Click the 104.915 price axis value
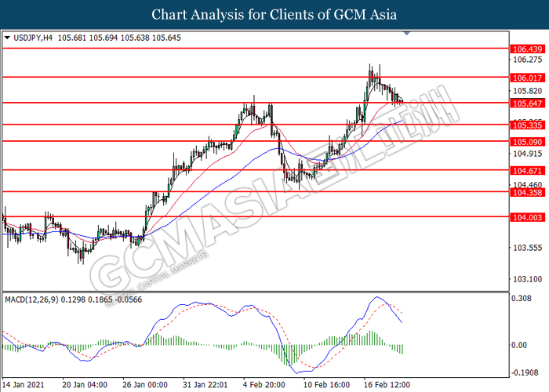Viewport: 549px width, 392px height. [527, 154]
